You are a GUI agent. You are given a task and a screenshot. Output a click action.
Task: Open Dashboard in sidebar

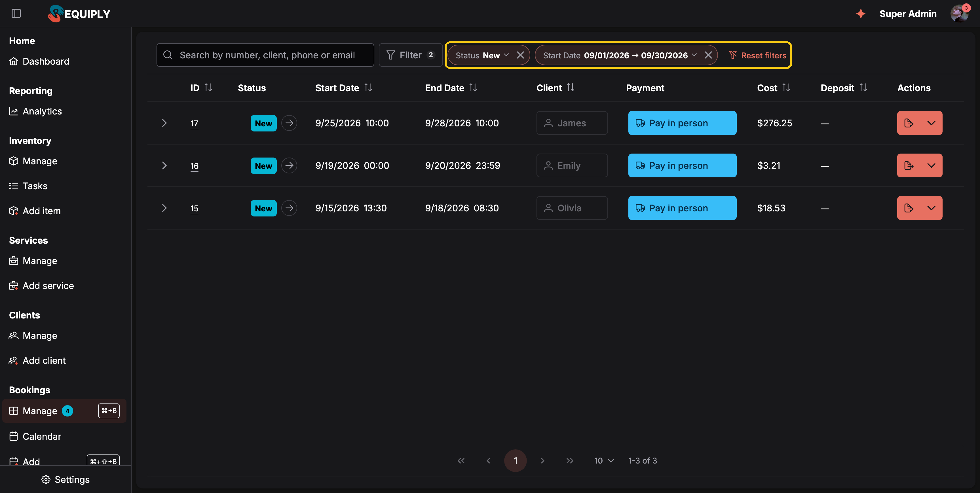coord(39,61)
